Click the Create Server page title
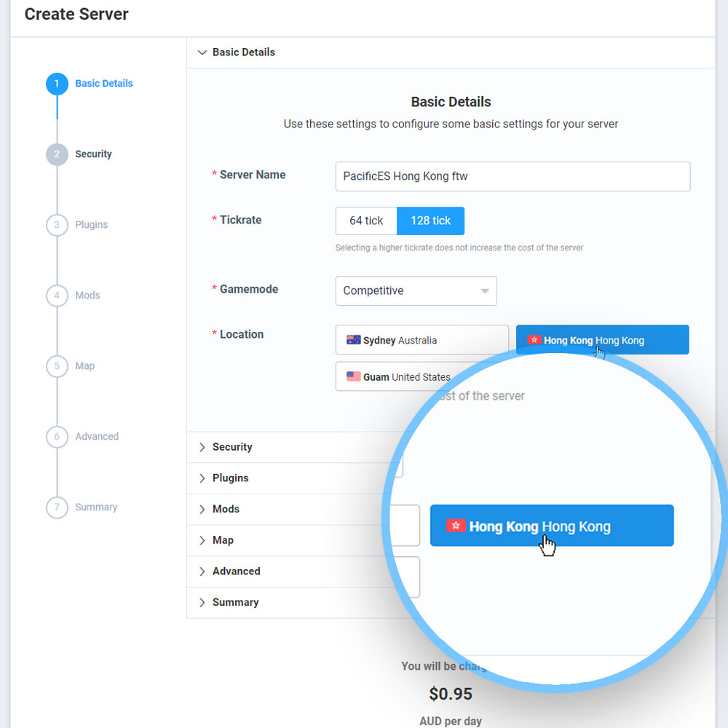 [76, 15]
